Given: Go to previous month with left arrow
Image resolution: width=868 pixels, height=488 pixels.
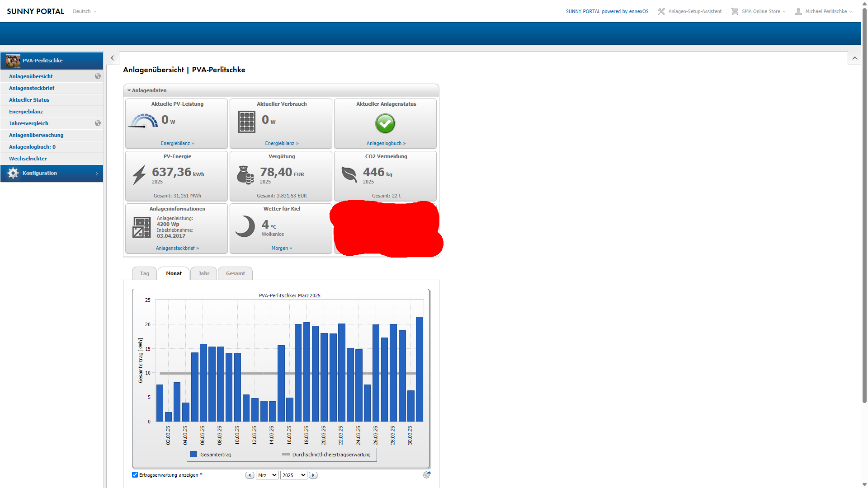Looking at the screenshot, I should 250,475.
